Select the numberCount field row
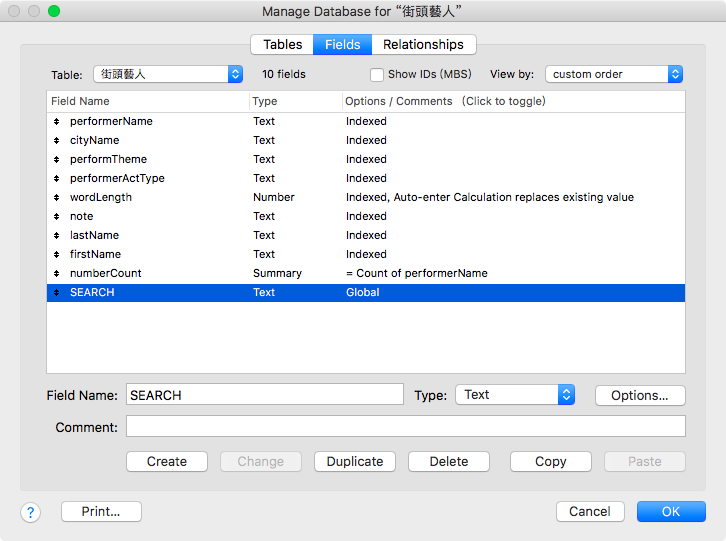 pyautogui.click(x=366, y=273)
